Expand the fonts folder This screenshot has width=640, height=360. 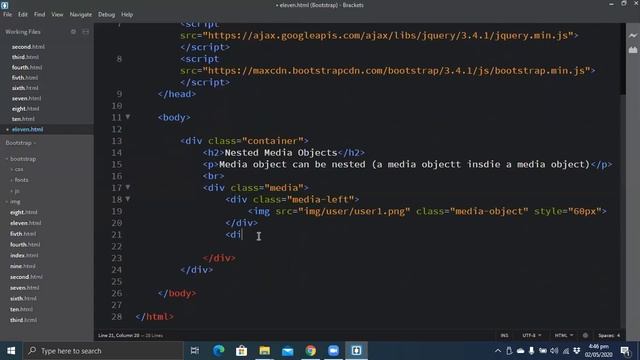(x=12, y=180)
